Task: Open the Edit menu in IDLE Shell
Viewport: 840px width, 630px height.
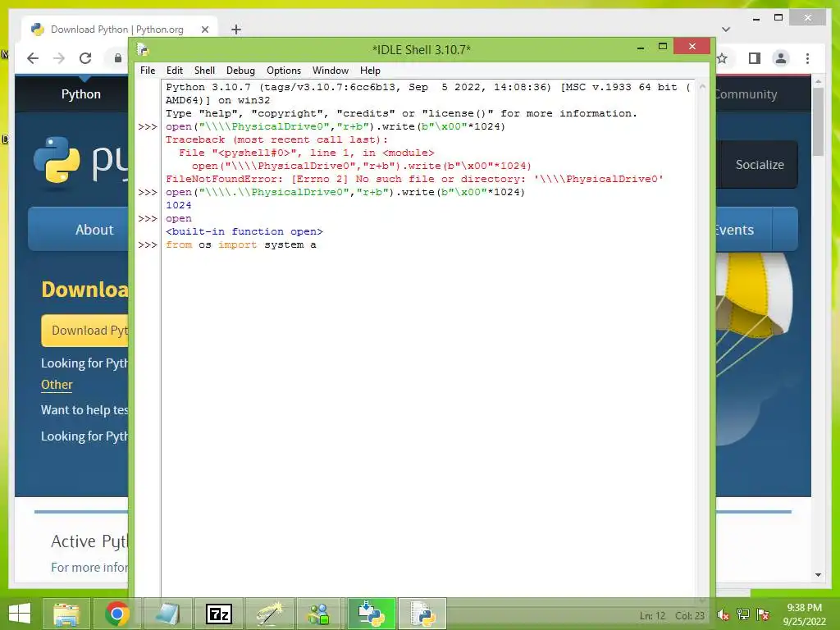Action: tap(174, 71)
